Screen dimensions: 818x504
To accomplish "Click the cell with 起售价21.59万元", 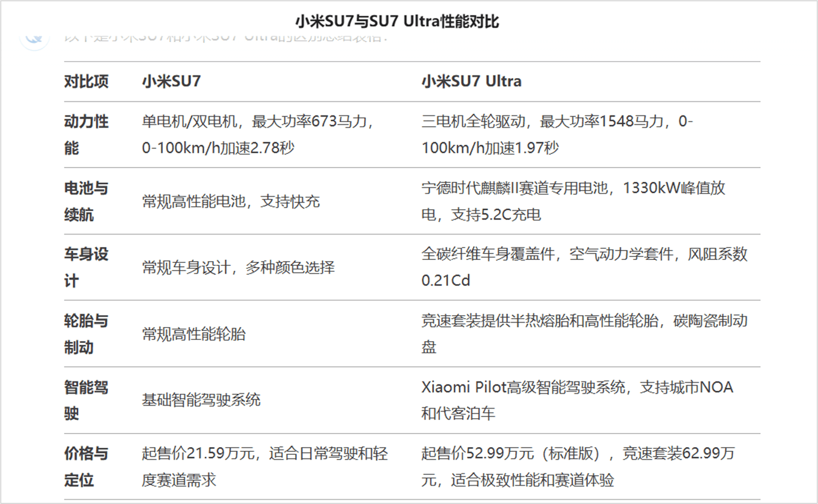I will point(264,467).
